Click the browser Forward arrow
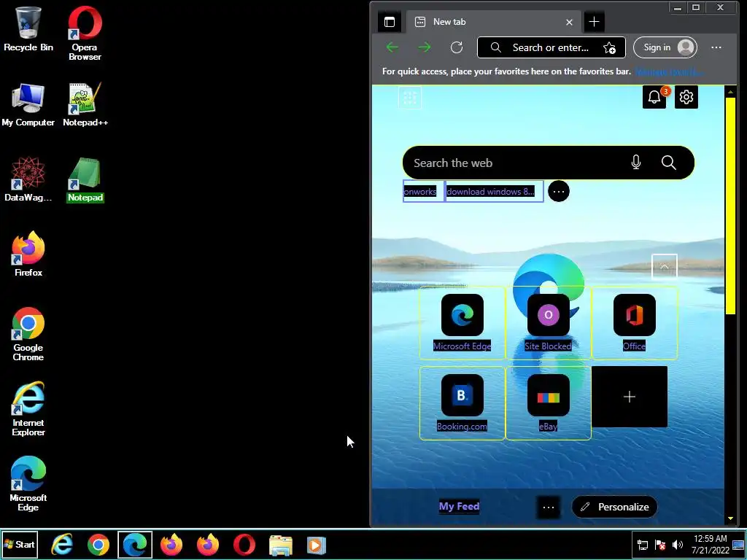This screenshot has height=560, width=747. click(424, 47)
